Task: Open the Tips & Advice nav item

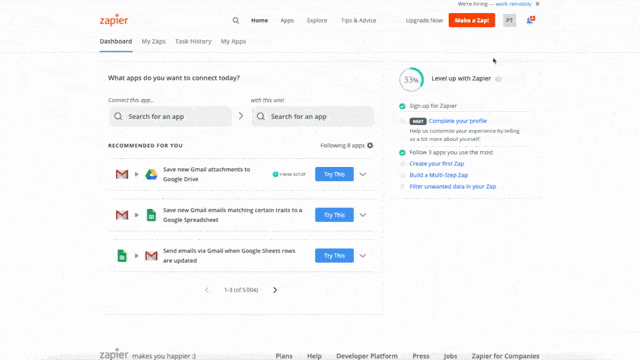Action: (x=359, y=20)
